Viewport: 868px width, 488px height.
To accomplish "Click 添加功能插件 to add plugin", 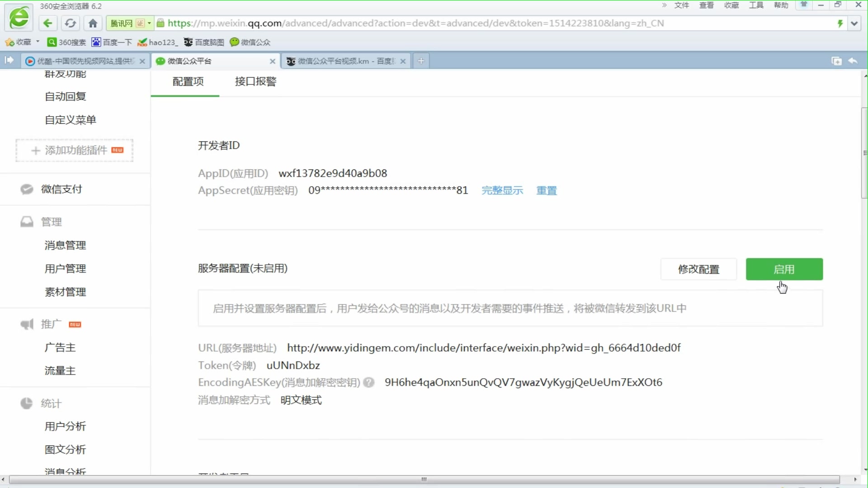I will pyautogui.click(x=75, y=150).
